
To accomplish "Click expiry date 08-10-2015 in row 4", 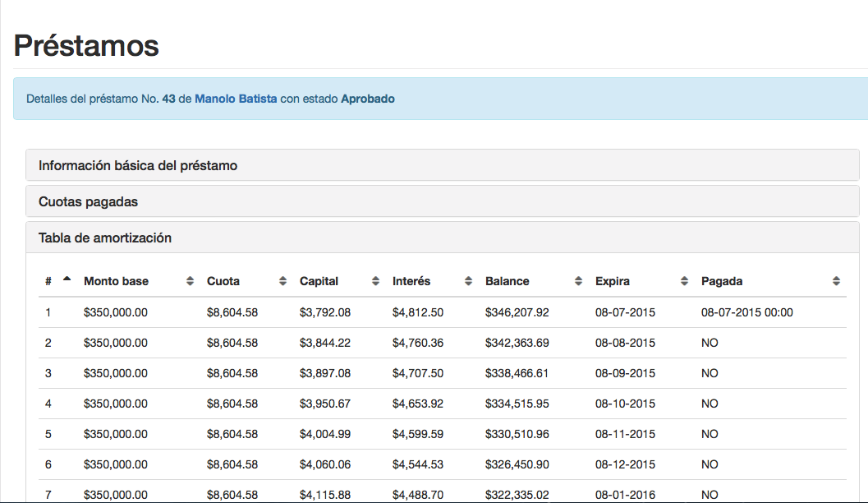I will [x=625, y=404].
